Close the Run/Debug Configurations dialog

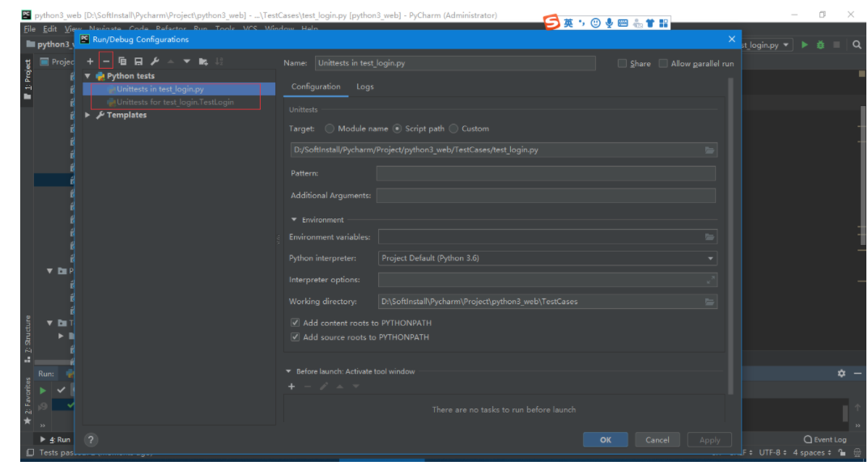(x=732, y=40)
